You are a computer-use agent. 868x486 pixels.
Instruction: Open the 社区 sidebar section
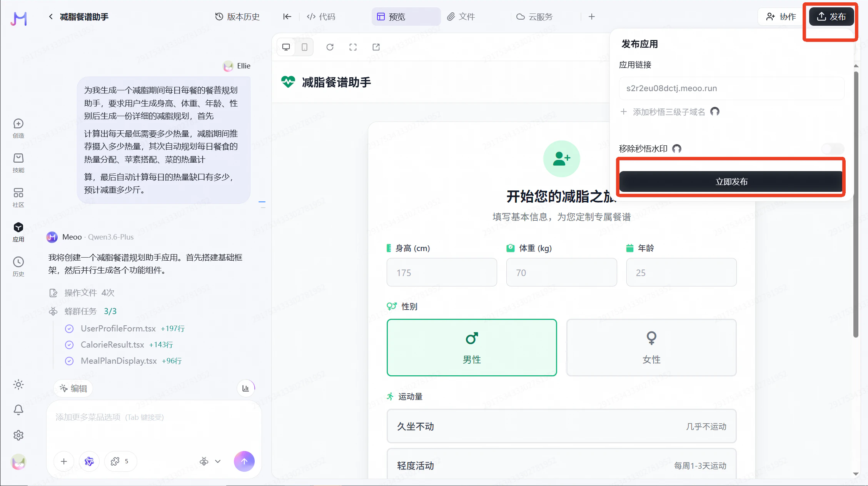(x=18, y=197)
